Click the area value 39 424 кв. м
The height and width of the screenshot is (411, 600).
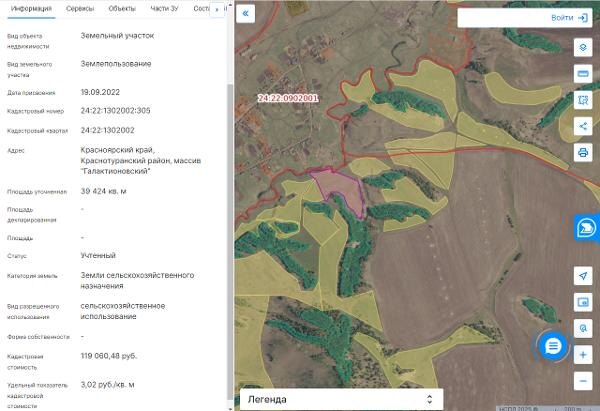click(103, 191)
